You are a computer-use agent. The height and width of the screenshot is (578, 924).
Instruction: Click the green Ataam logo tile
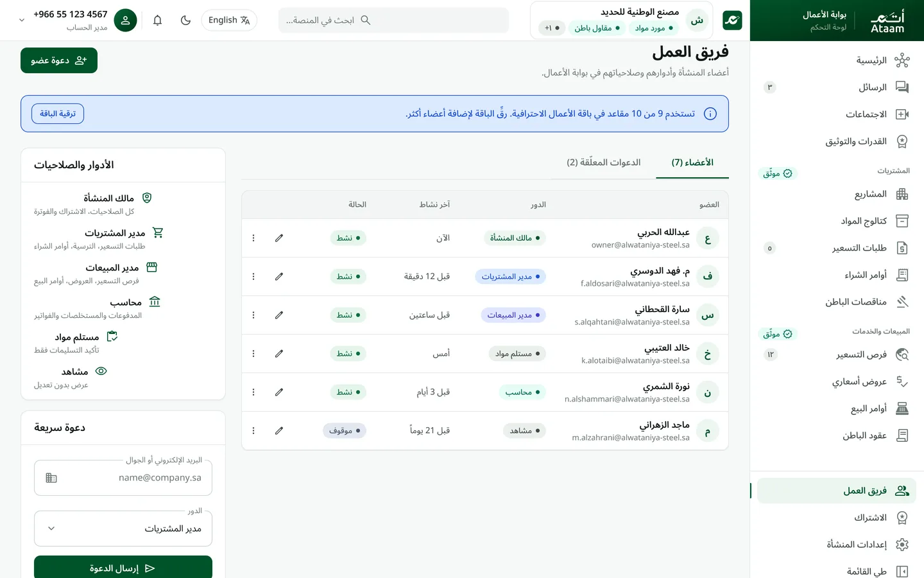pyautogui.click(x=732, y=20)
